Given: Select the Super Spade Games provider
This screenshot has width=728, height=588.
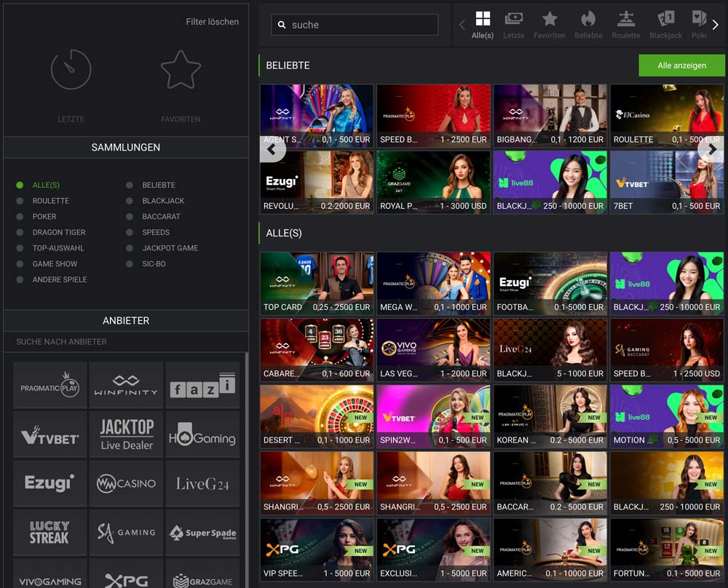Looking at the screenshot, I should [x=202, y=533].
